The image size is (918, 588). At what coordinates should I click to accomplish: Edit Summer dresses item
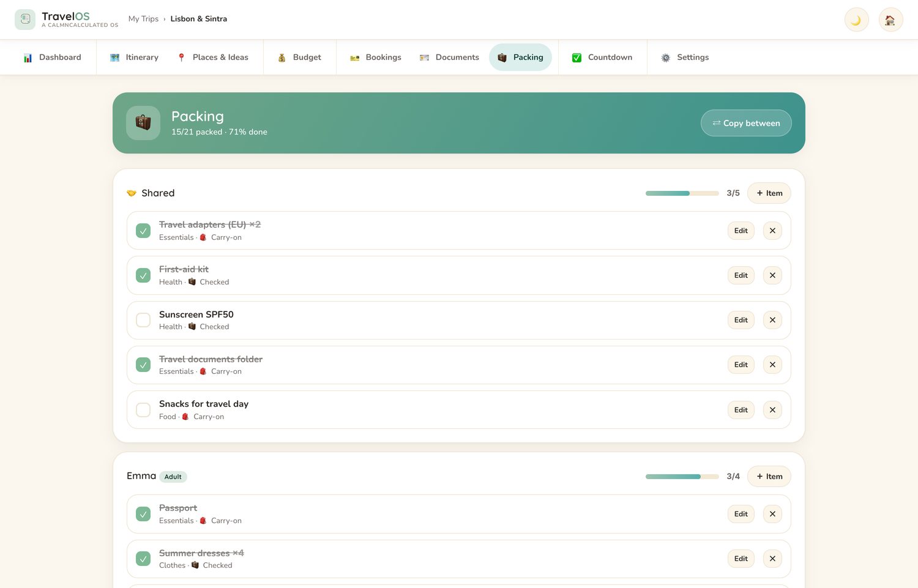[741, 559]
